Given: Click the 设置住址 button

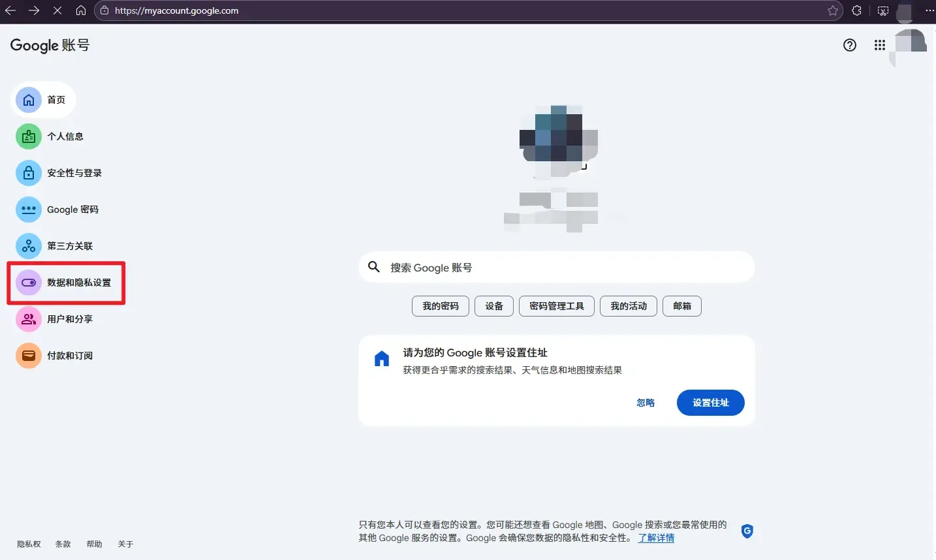Looking at the screenshot, I should pyautogui.click(x=710, y=403).
